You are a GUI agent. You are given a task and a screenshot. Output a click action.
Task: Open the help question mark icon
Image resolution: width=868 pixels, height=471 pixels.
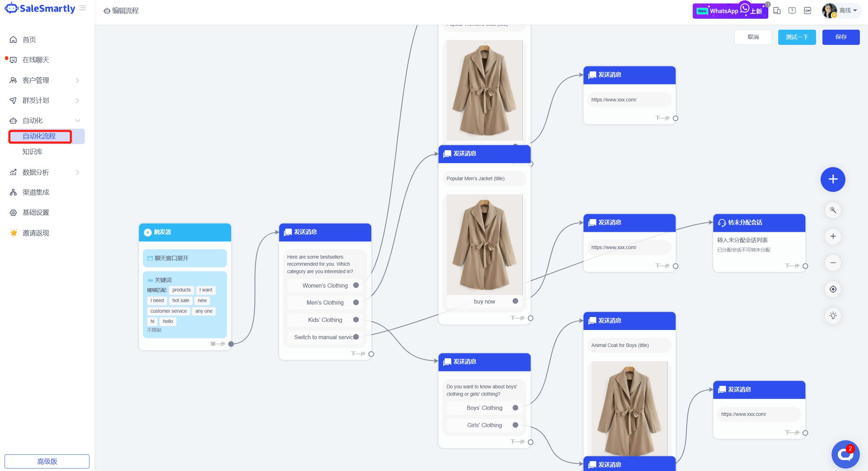[x=792, y=11]
